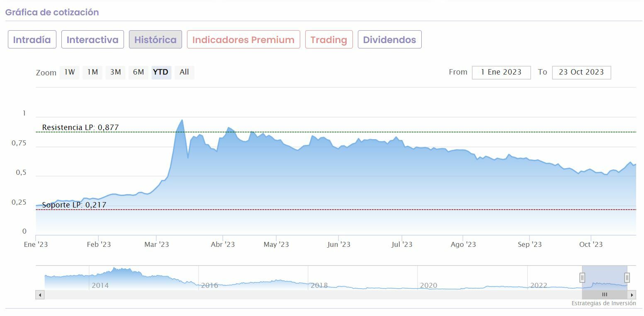Grab the left navigator range handle
The image size is (644, 316).
[x=582, y=277]
